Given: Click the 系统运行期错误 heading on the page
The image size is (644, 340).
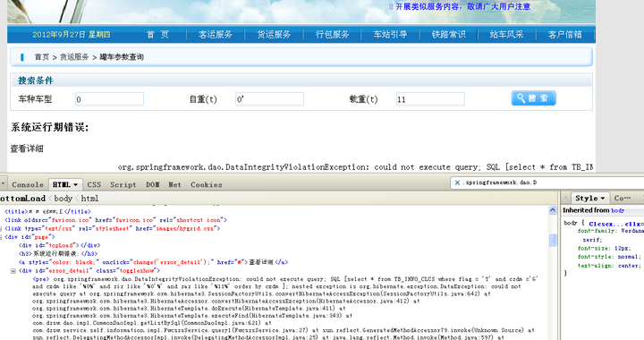Looking at the screenshot, I should coord(49,127).
